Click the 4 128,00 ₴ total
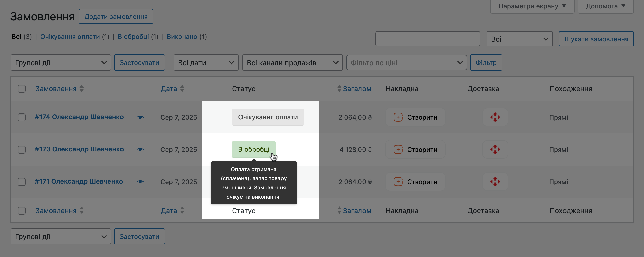The width and height of the screenshot is (644, 257). coord(355,150)
